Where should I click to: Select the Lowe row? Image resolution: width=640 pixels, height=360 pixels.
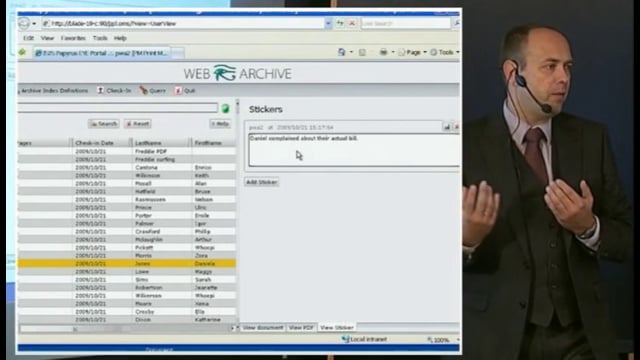[127, 271]
